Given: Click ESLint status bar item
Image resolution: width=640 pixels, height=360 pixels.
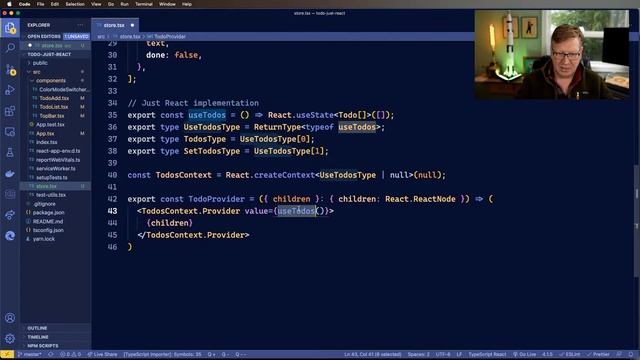Looking at the screenshot, I should click(569, 354).
